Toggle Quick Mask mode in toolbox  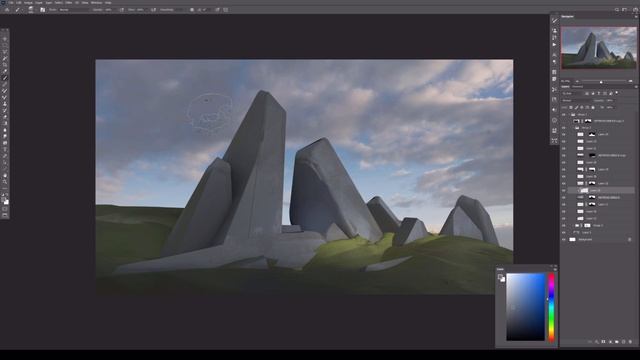[x=5, y=209]
